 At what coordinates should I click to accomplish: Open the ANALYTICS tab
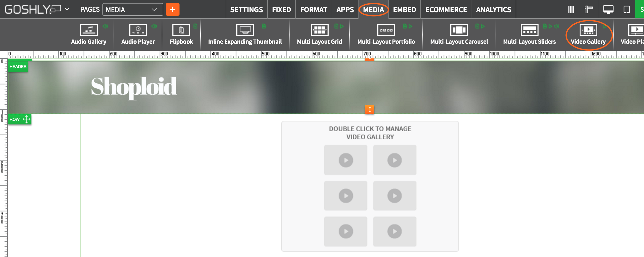click(493, 9)
